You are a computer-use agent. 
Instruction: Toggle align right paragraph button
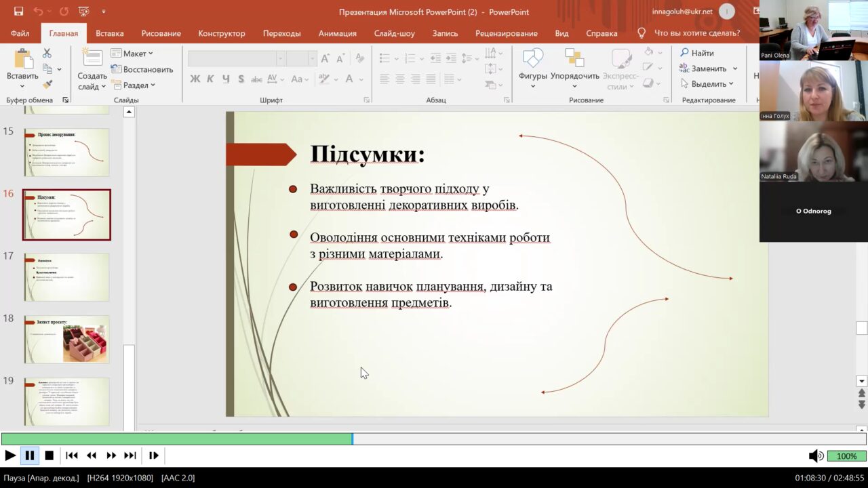click(x=415, y=79)
